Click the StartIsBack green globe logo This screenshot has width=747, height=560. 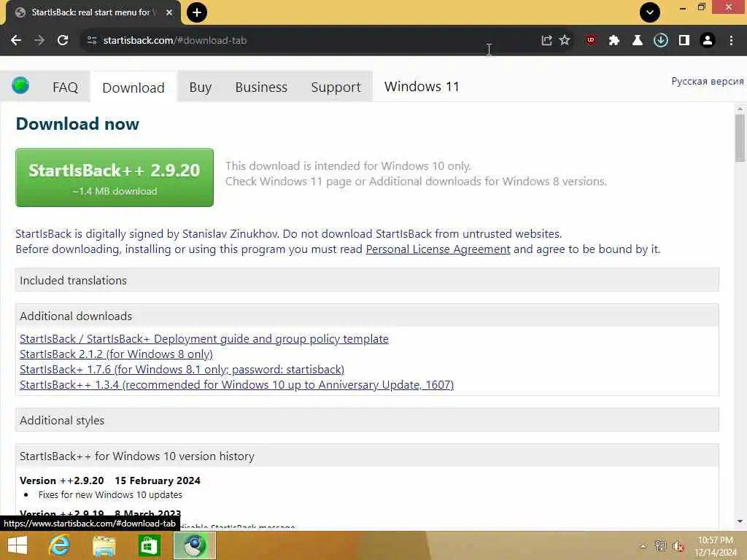coord(20,86)
